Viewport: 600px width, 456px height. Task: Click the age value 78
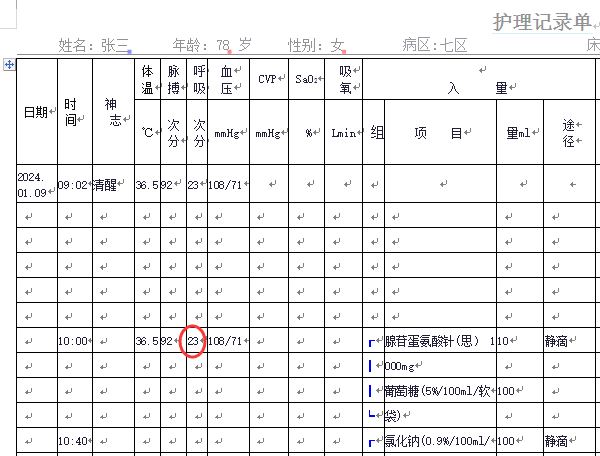pyautogui.click(x=222, y=46)
